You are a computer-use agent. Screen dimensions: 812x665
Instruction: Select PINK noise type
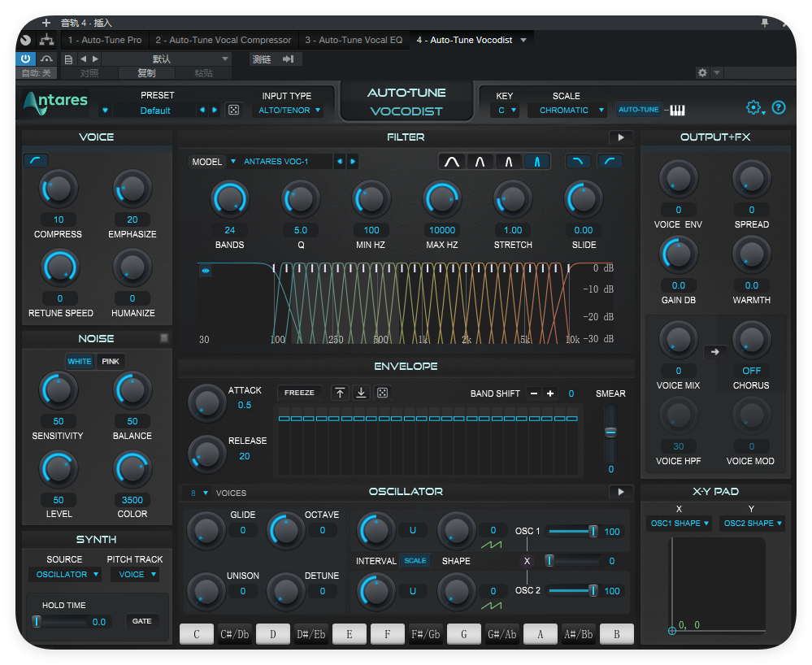click(x=111, y=362)
